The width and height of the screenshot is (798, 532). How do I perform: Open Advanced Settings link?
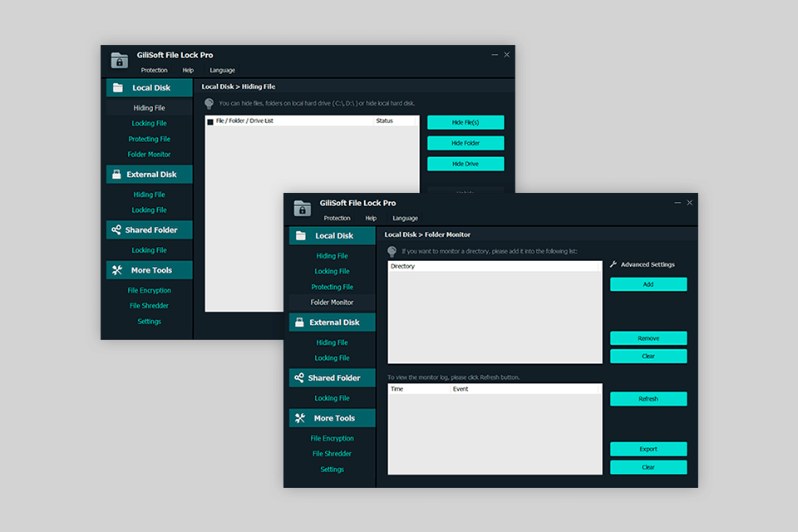[x=648, y=264]
